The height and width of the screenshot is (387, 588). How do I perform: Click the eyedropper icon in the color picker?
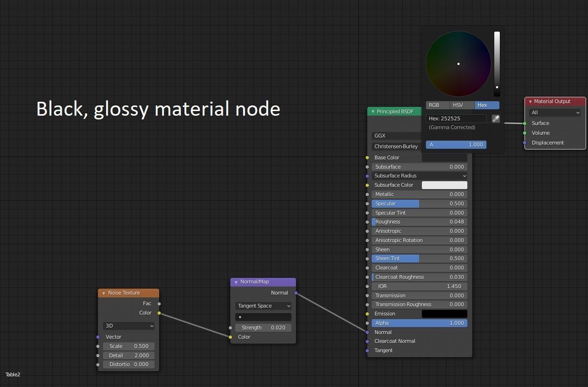click(x=496, y=118)
